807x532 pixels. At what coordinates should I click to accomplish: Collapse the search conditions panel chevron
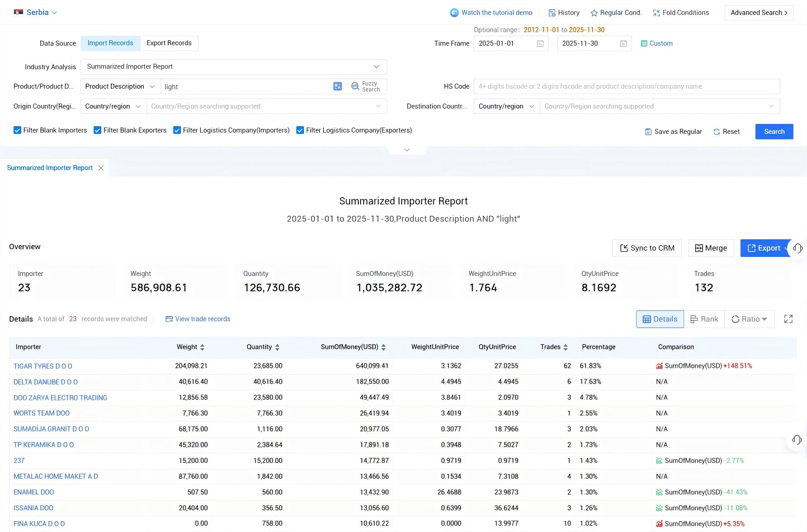click(x=407, y=150)
